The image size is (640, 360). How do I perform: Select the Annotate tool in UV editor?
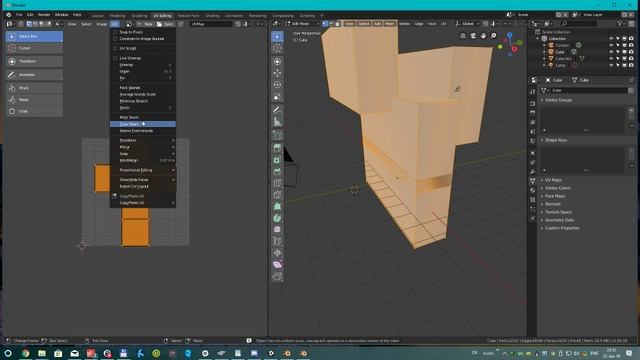pos(34,75)
